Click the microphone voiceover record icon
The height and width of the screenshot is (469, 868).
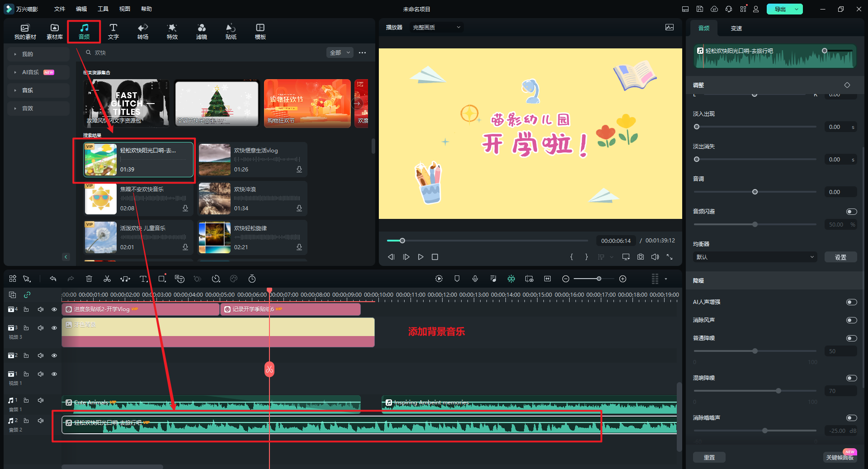tap(475, 279)
